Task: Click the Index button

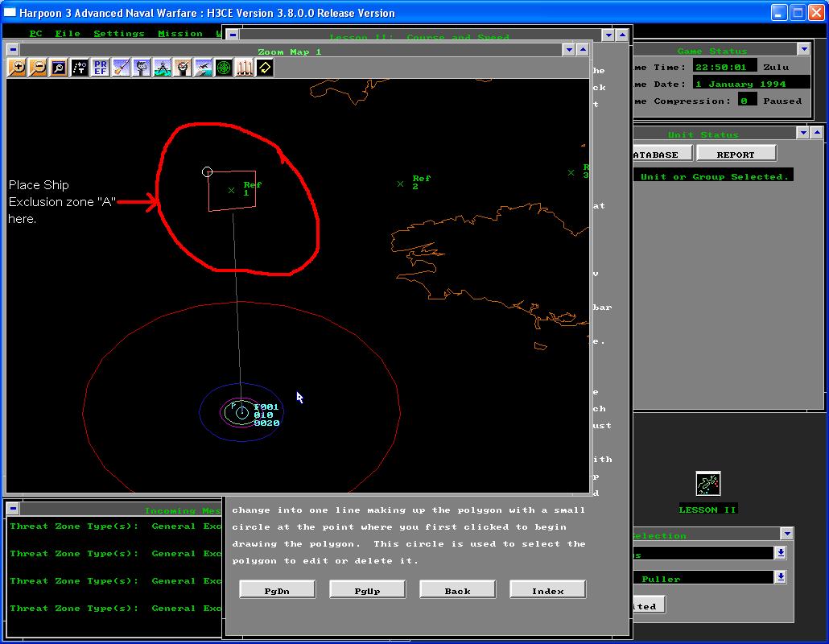Action: click(548, 589)
